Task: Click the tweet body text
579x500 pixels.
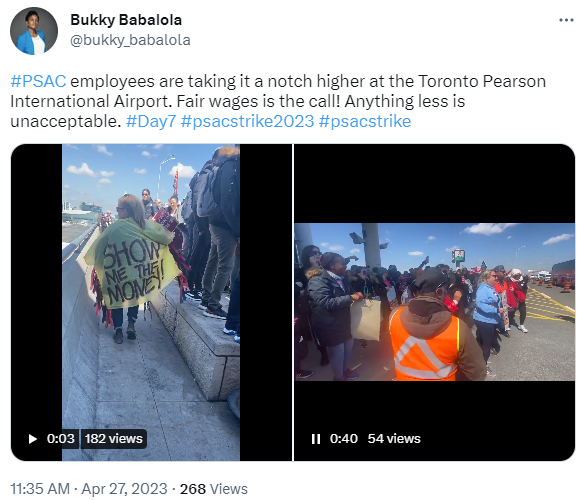Action: (278, 101)
